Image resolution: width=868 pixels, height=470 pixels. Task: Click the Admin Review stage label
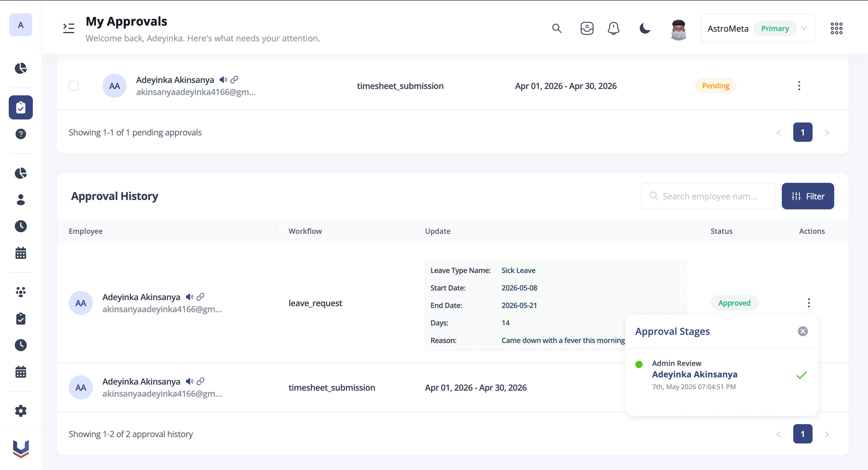(677, 363)
